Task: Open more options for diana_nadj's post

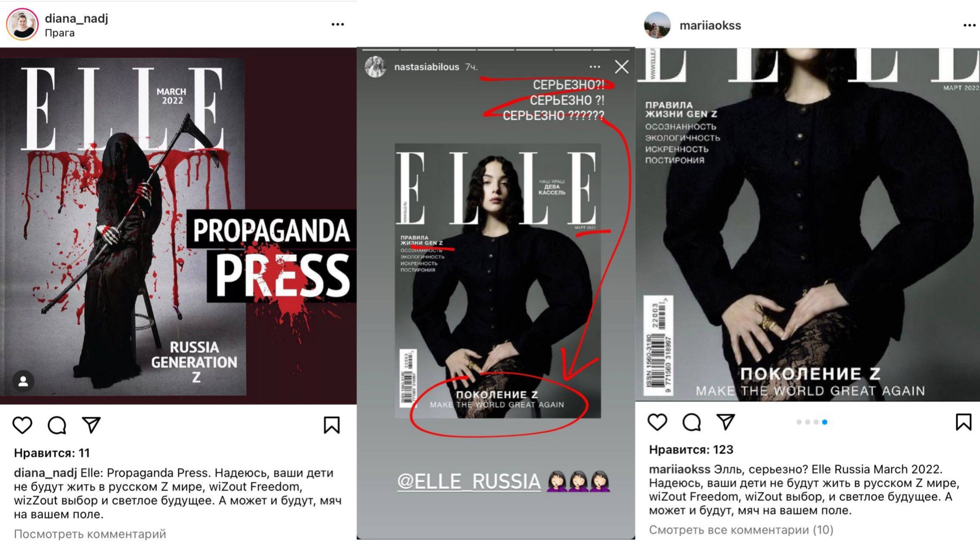Action: 338,24
